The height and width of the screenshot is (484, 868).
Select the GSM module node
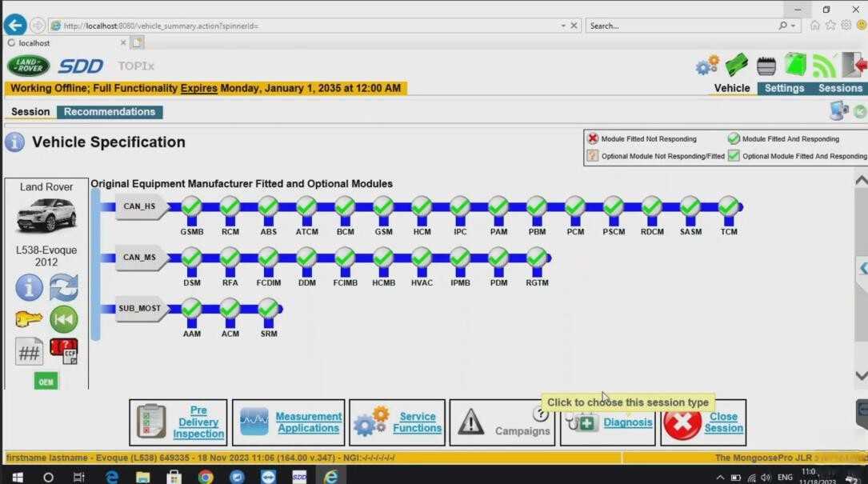(383, 207)
